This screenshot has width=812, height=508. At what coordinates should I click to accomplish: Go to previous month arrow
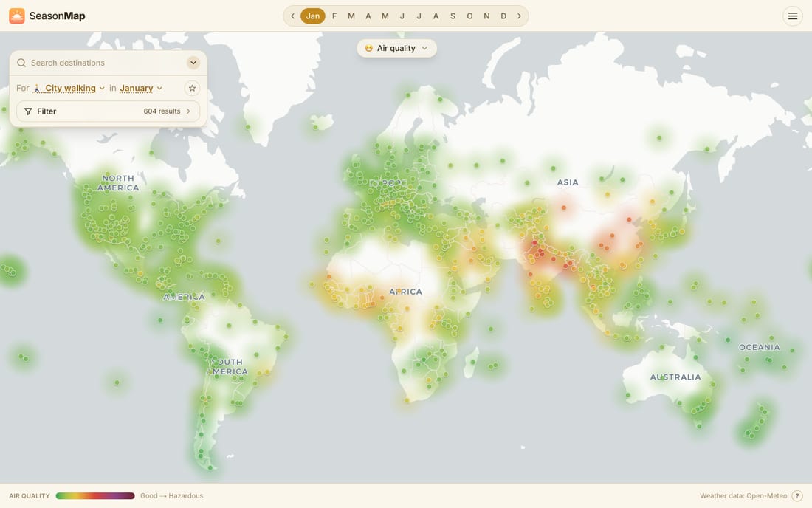tap(292, 16)
